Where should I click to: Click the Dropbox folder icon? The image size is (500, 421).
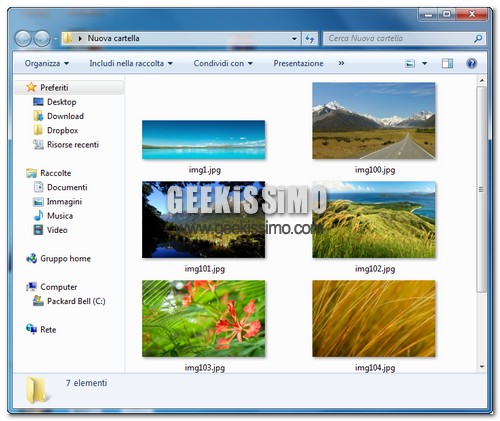38,130
